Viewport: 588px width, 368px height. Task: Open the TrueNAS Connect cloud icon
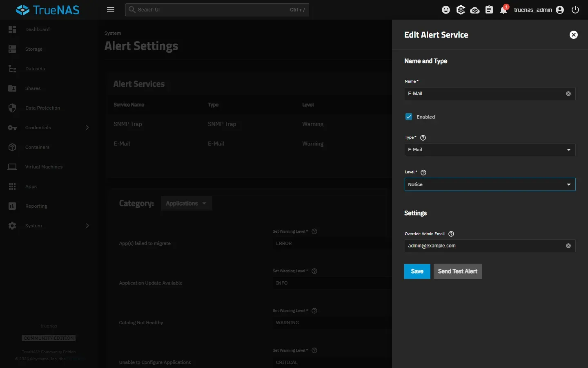coord(475,10)
